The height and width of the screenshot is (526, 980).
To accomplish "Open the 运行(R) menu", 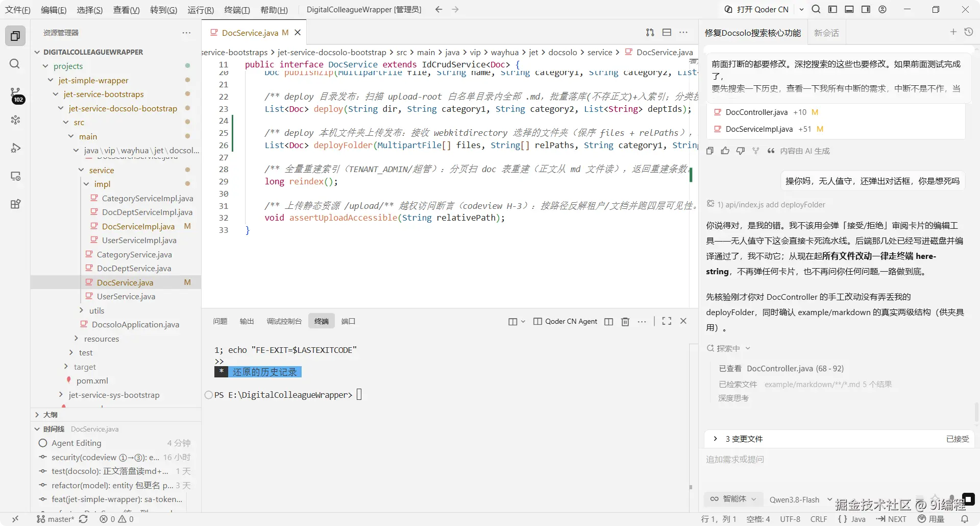I will pyautogui.click(x=200, y=10).
